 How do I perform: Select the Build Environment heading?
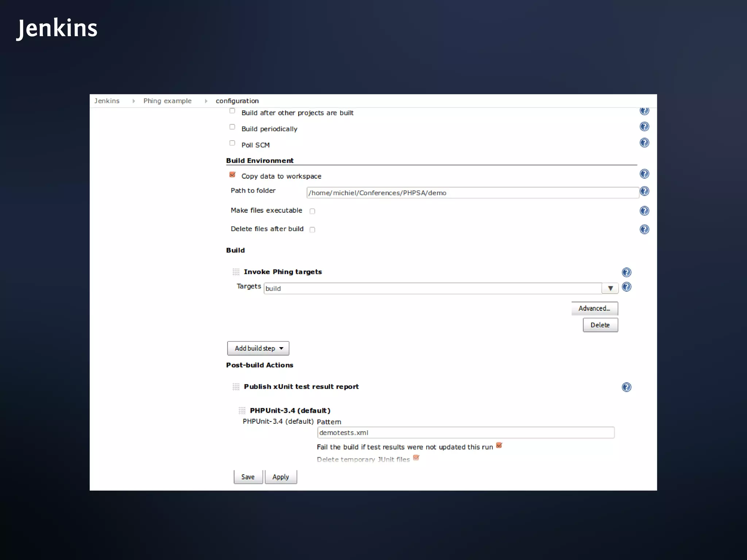point(260,161)
